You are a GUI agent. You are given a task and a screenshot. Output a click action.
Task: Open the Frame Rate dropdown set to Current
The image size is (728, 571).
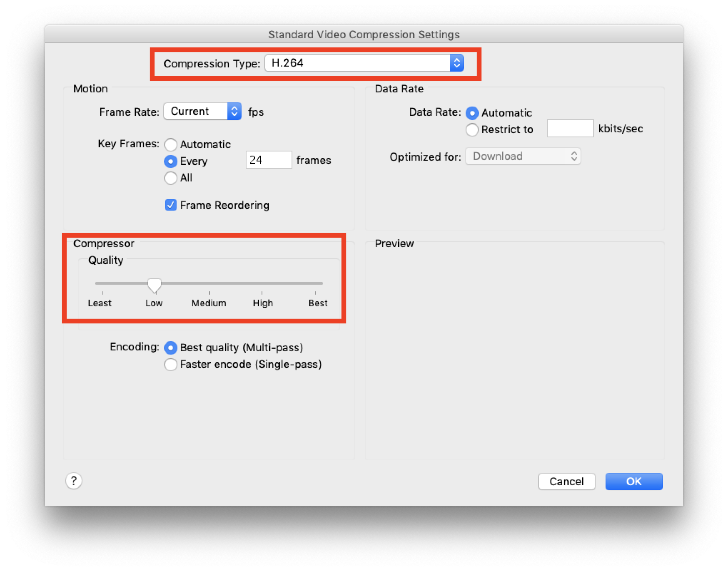202,112
